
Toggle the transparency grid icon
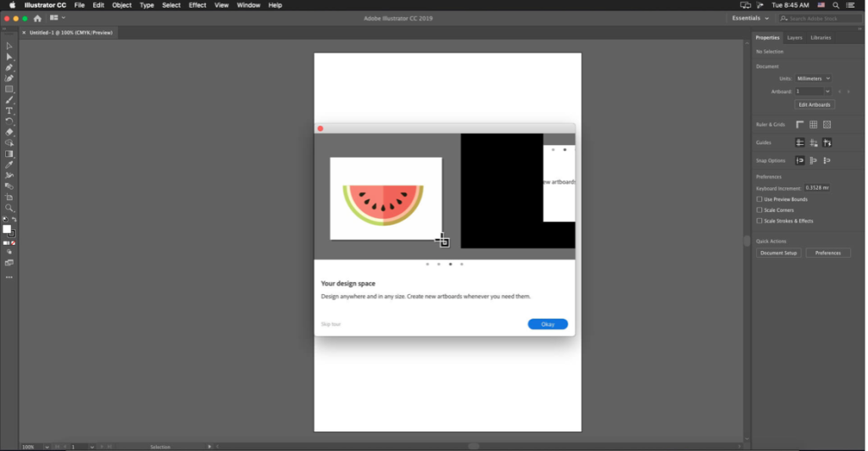pyautogui.click(x=826, y=125)
